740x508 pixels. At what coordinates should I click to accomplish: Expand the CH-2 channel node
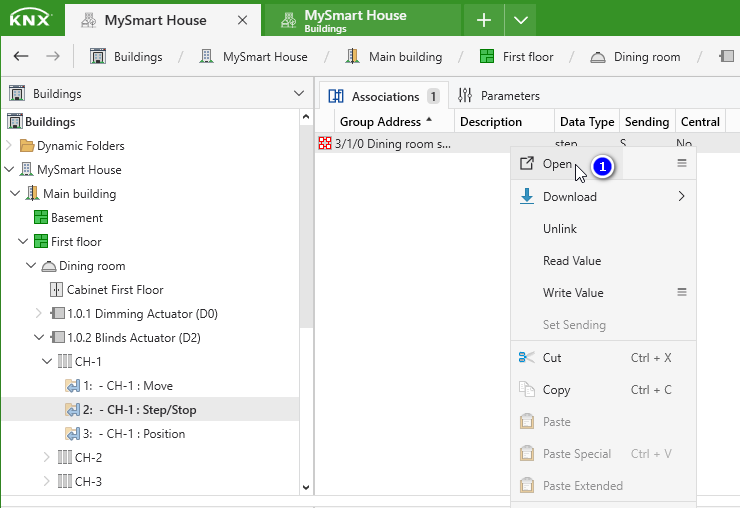click(x=47, y=457)
